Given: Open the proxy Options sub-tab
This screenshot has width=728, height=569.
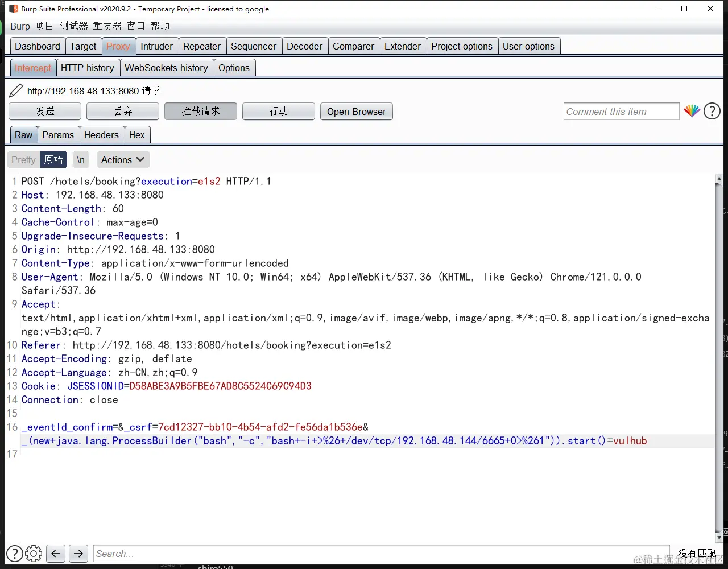Looking at the screenshot, I should pyautogui.click(x=234, y=68).
